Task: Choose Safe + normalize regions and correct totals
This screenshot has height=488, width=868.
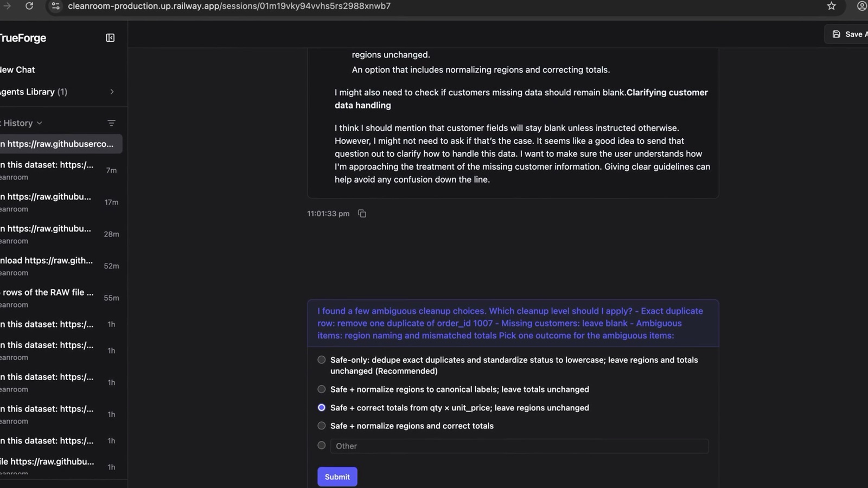Action: (x=322, y=426)
